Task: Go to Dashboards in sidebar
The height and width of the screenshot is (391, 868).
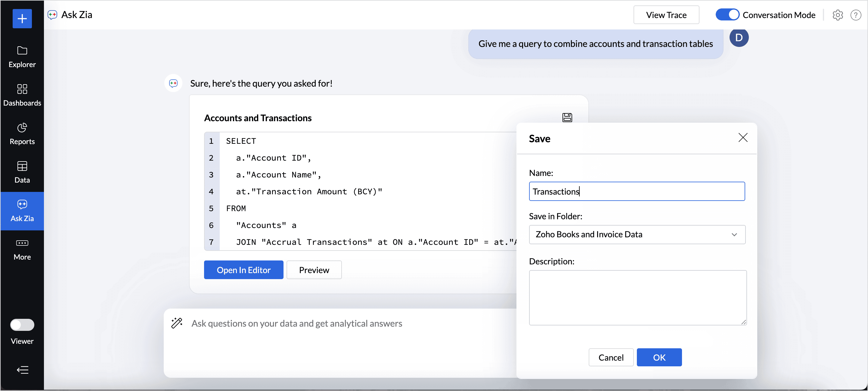Action: click(22, 95)
